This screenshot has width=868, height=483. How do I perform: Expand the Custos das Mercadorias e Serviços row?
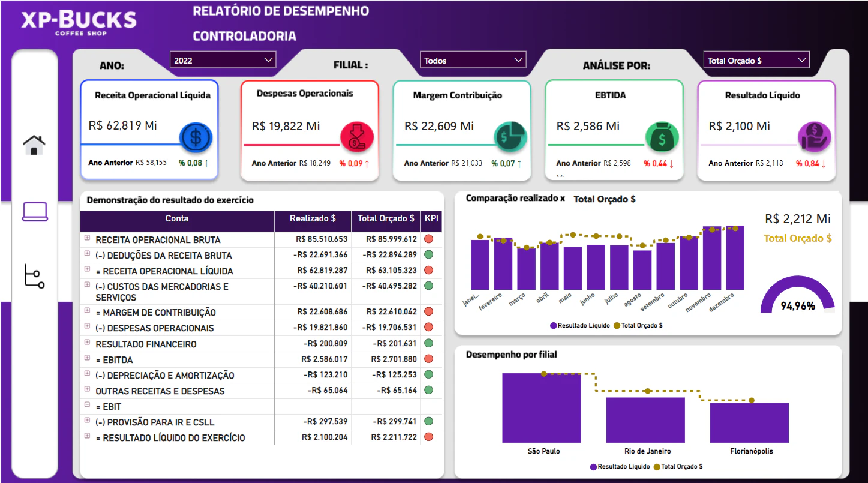pos(87,285)
